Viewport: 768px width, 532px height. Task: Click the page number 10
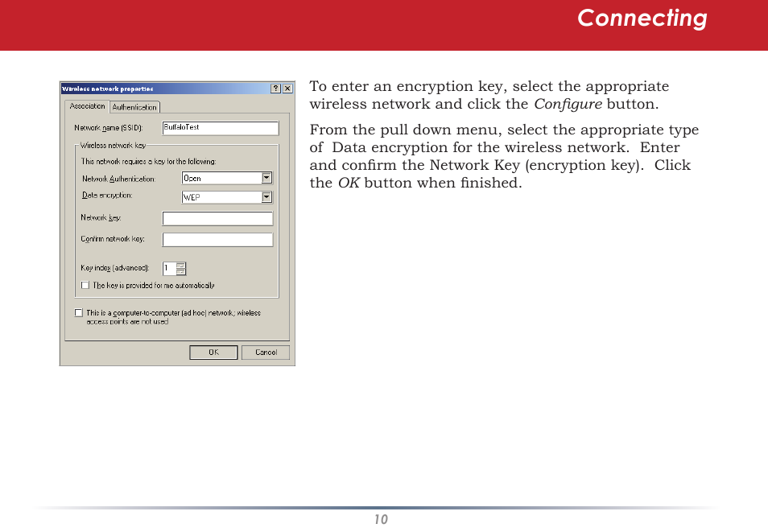(x=381, y=520)
